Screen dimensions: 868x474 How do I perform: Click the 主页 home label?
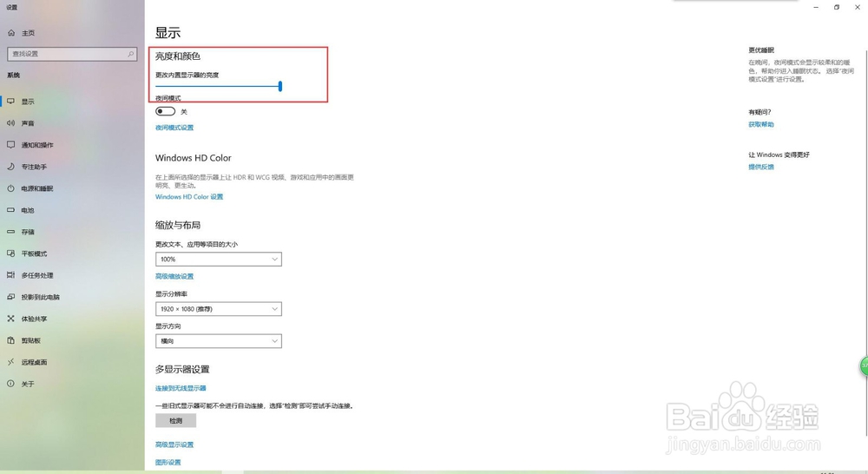click(29, 33)
